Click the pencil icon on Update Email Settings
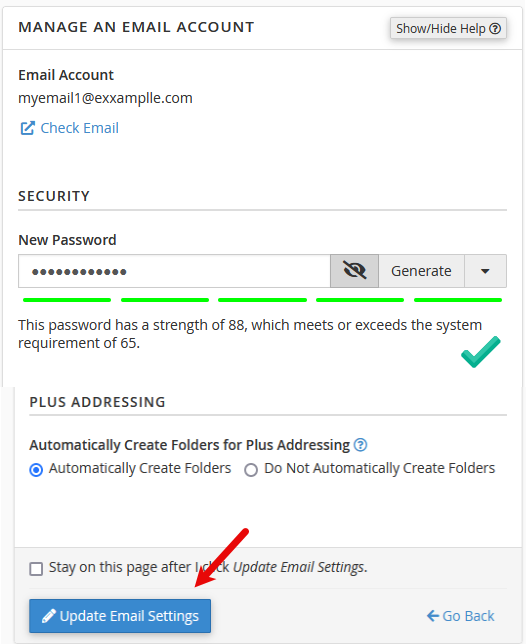The width and height of the screenshot is (526, 644). tap(49, 616)
